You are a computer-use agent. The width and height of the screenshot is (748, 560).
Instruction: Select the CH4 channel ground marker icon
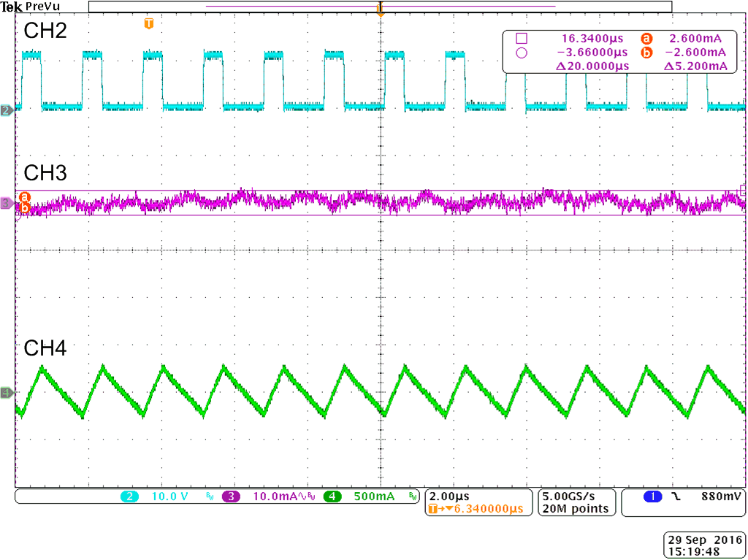point(6,393)
